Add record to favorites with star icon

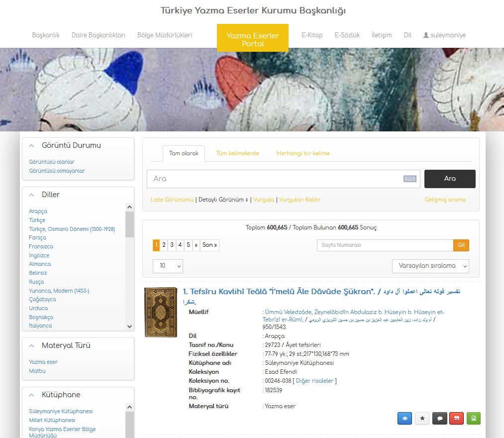[422, 419]
